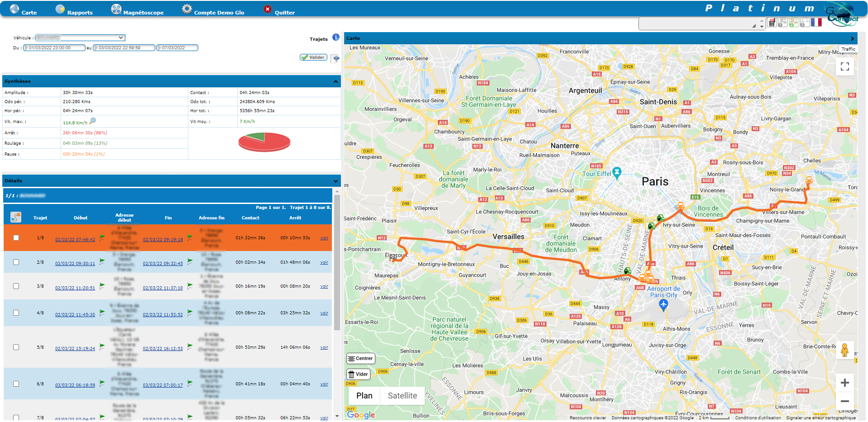Click voir link for trajet 6/8
This screenshot has height=422, width=868.
(x=324, y=384)
